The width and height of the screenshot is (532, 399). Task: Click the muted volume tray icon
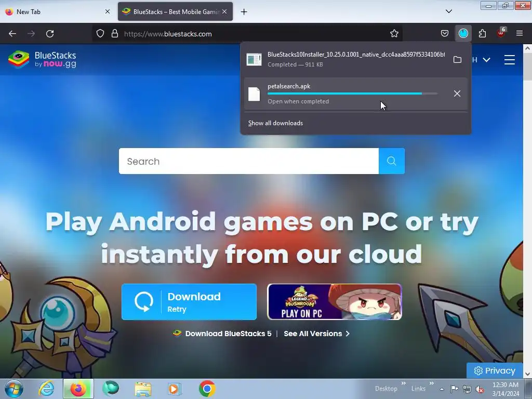480,389
